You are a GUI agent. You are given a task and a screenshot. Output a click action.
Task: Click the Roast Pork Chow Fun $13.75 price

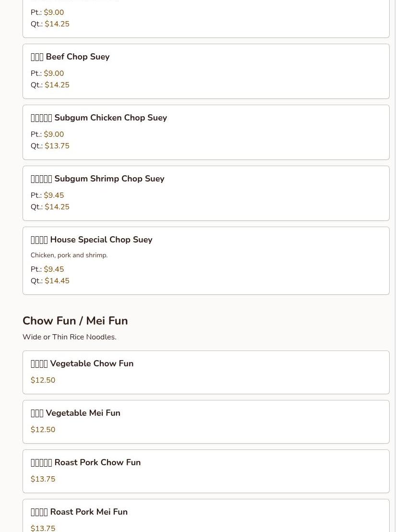pos(43,479)
